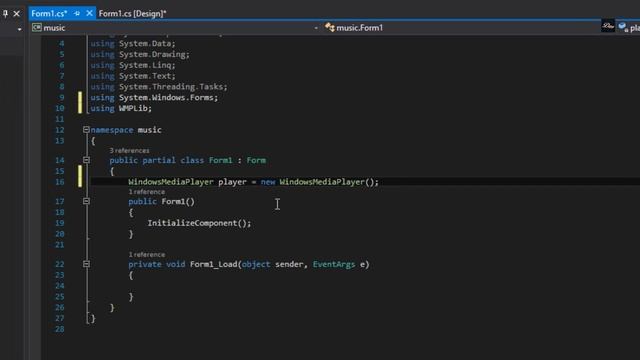Click line number 24 in margin
This screenshot has height=360, width=640.
[x=60, y=286]
